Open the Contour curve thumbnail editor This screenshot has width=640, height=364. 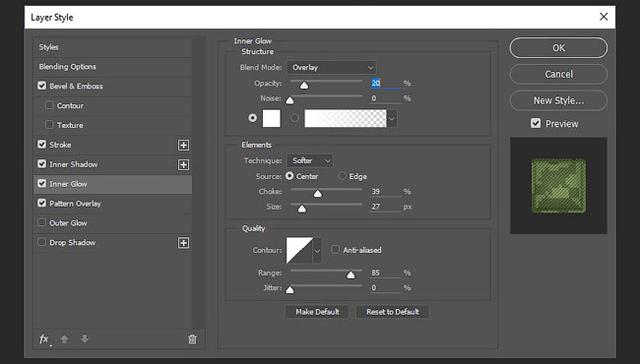point(299,250)
